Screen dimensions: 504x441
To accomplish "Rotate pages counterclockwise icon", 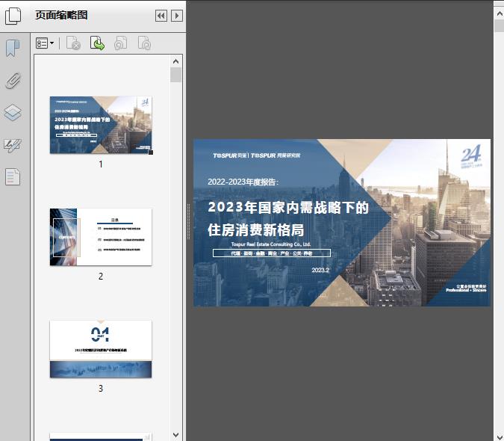I will pos(121,43).
